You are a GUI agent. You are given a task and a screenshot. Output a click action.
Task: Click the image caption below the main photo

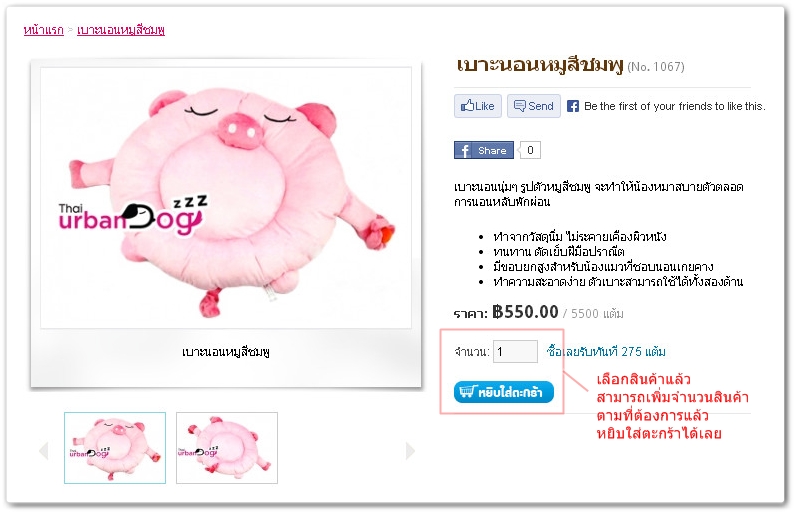pyautogui.click(x=226, y=352)
